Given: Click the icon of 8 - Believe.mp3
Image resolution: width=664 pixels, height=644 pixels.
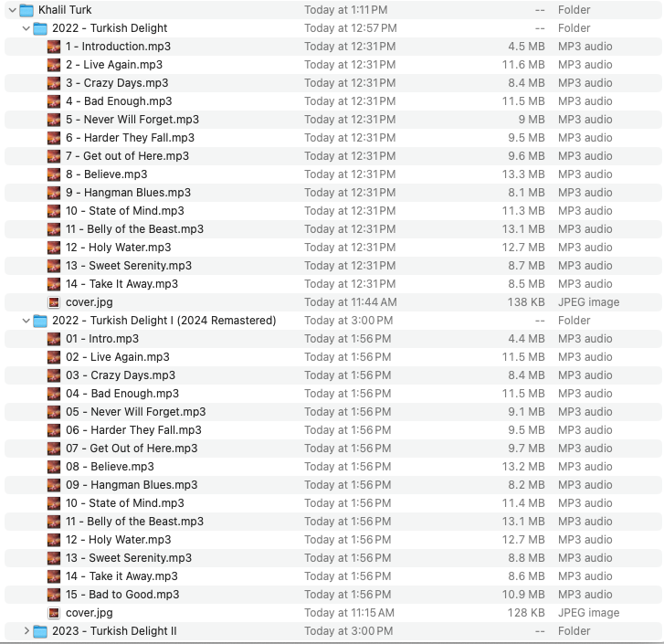Looking at the screenshot, I should pyautogui.click(x=54, y=174).
